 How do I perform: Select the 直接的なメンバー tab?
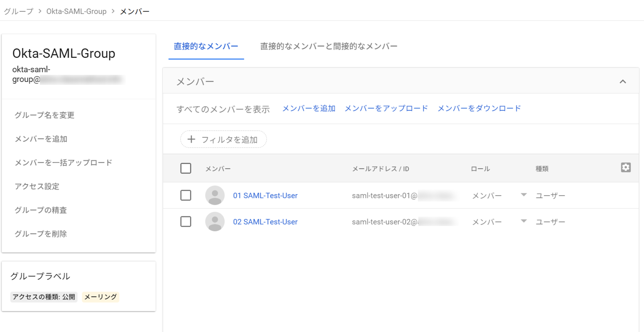206,46
